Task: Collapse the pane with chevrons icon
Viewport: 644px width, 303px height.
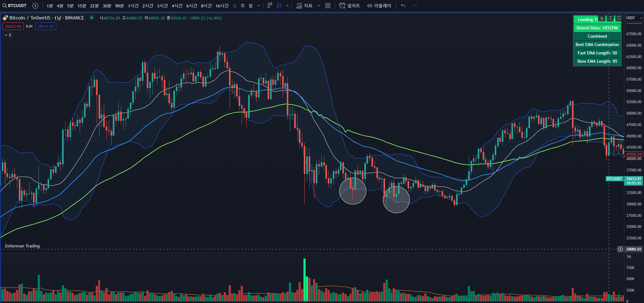Action: [610, 18]
